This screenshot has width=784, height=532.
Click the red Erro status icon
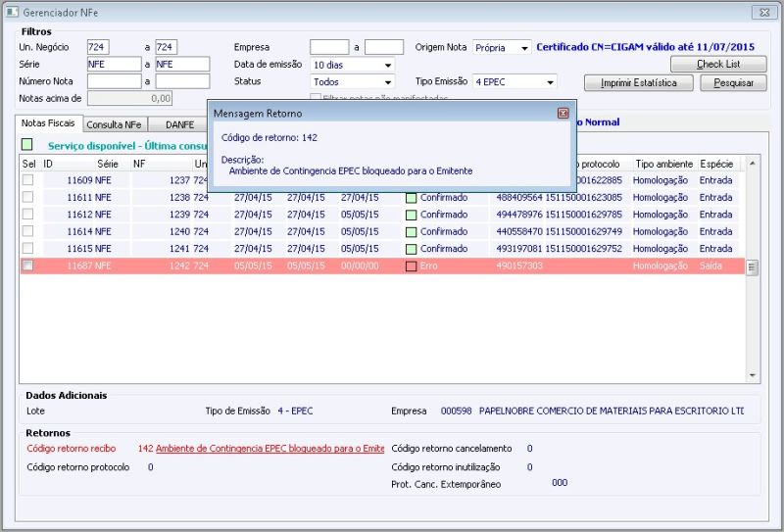point(412,266)
